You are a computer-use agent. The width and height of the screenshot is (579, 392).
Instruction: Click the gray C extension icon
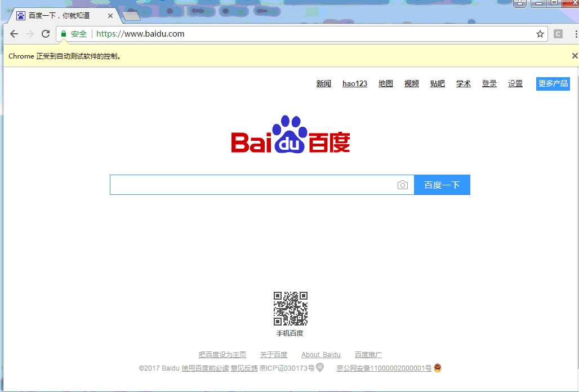pyautogui.click(x=558, y=34)
